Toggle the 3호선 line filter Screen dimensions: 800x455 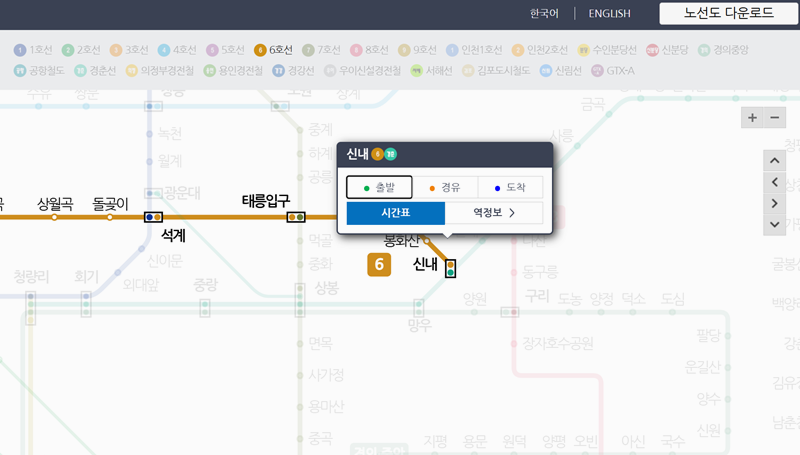coord(129,50)
